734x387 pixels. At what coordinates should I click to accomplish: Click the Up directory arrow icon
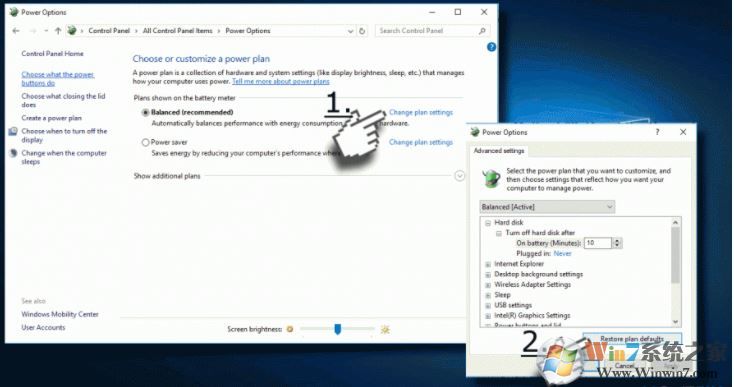(x=58, y=31)
